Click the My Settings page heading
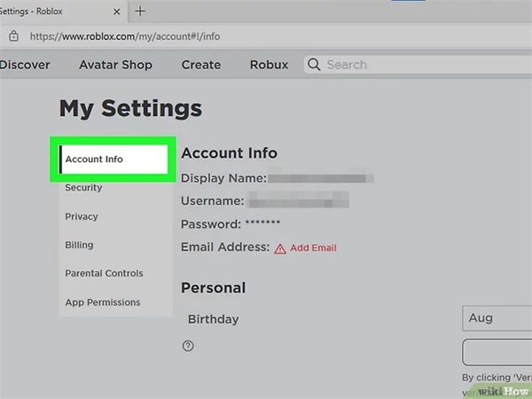532x399 pixels. click(x=130, y=108)
